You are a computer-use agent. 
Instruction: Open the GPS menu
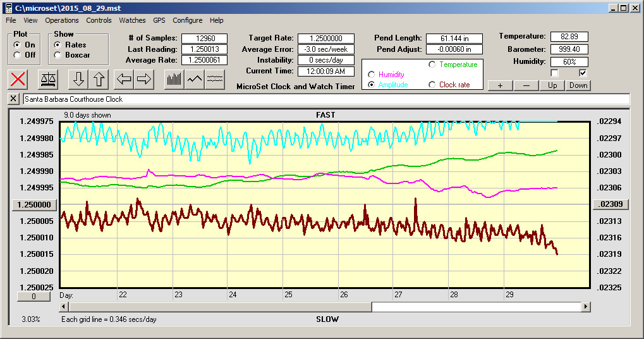click(x=159, y=20)
